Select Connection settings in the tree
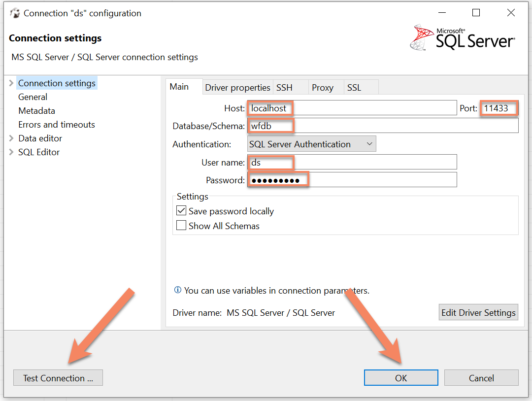The height and width of the screenshot is (401, 532). (57, 83)
